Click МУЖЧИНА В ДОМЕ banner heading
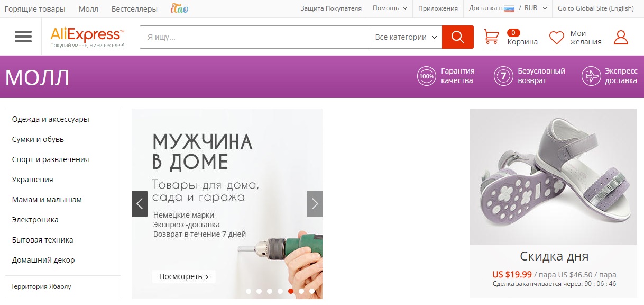The image size is (644, 305). [203, 151]
